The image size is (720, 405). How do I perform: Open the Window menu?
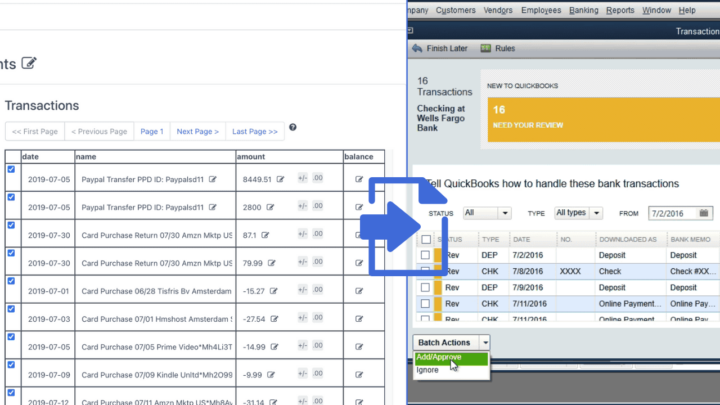(656, 10)
